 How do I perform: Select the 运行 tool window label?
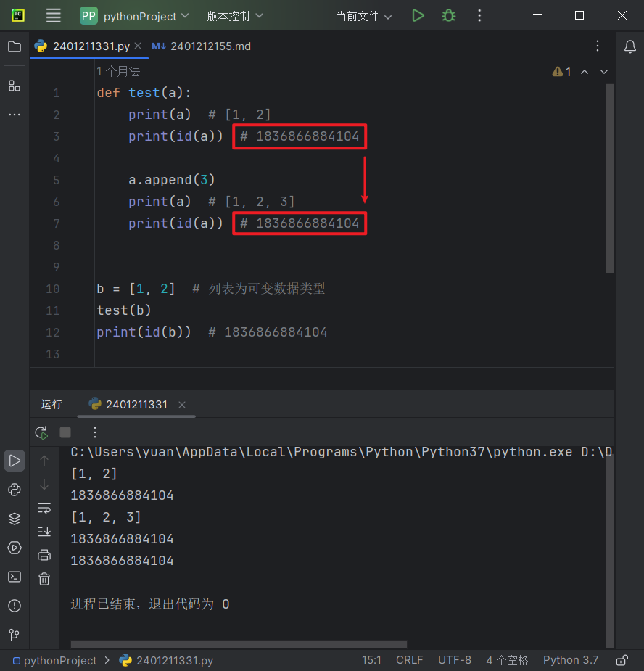[x=51, y=404]
